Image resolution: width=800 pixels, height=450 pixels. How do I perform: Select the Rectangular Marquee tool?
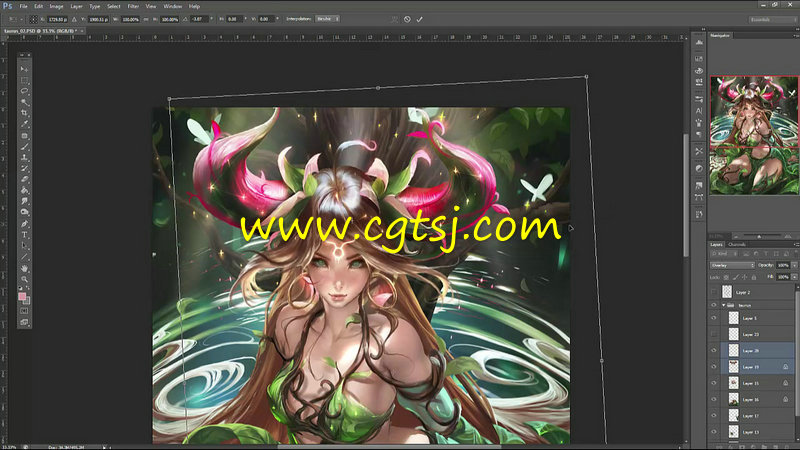click(24, 80)
